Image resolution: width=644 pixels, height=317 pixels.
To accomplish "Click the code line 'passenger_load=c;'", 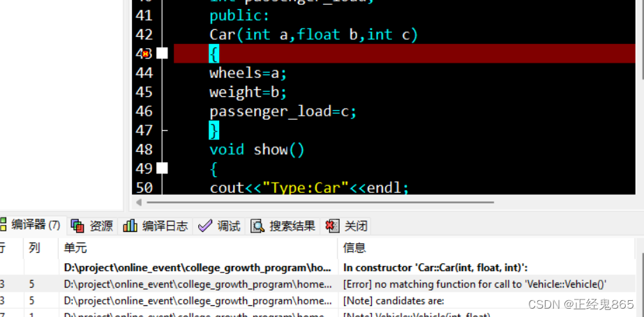I will 283,111.
